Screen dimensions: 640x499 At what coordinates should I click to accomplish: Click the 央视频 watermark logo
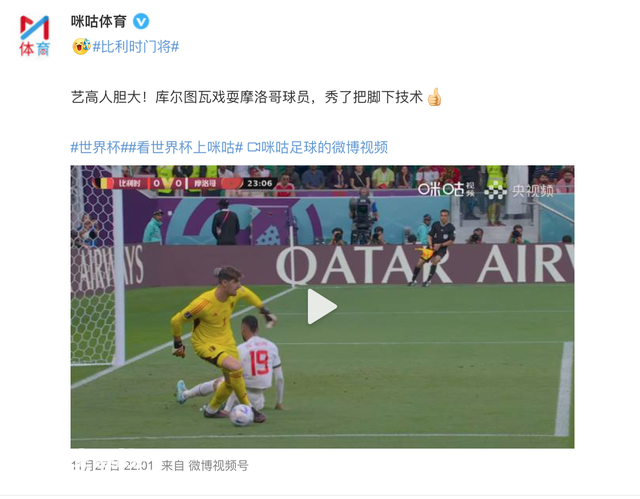519,190
